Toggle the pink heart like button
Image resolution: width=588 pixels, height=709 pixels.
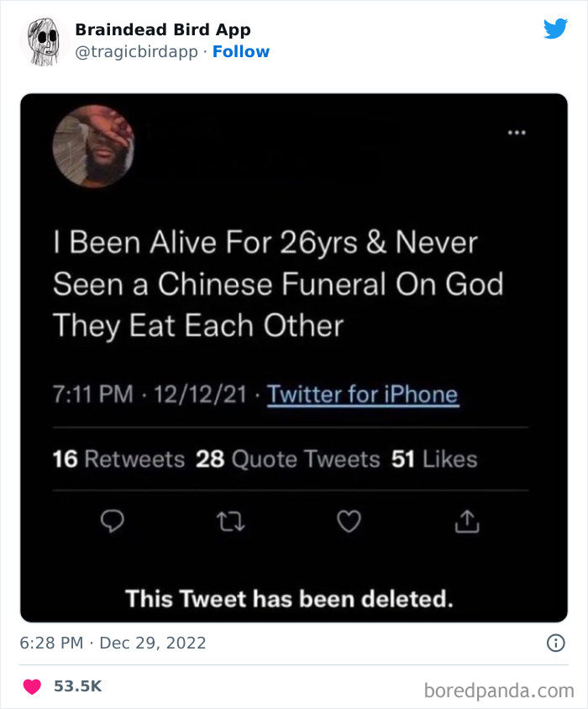pos(32,686)
